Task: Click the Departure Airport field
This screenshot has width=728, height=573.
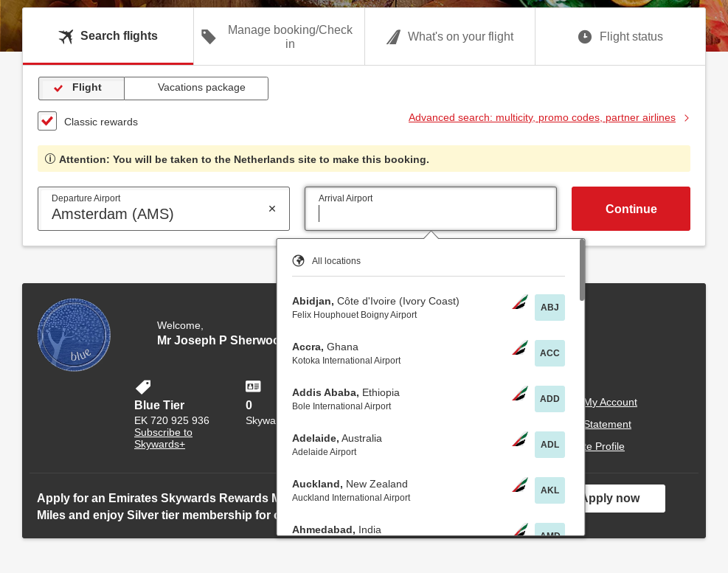Action: (x=164, y=209)
